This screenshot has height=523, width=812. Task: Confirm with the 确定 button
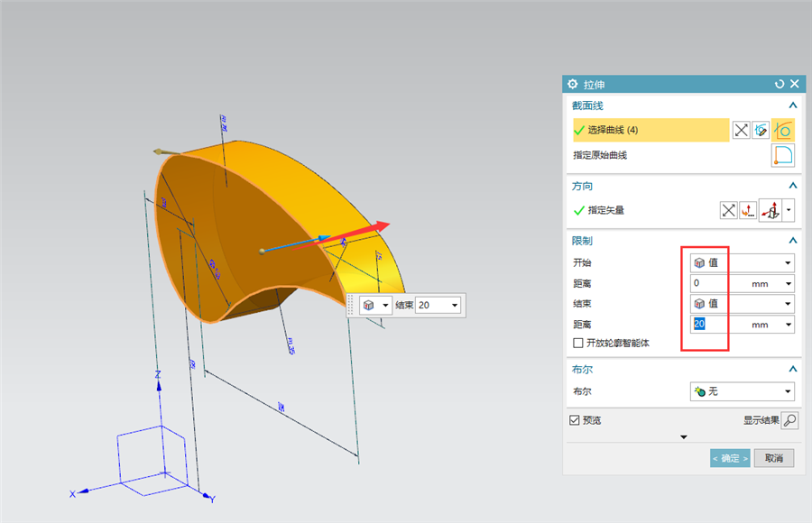[x=730, y=458]
